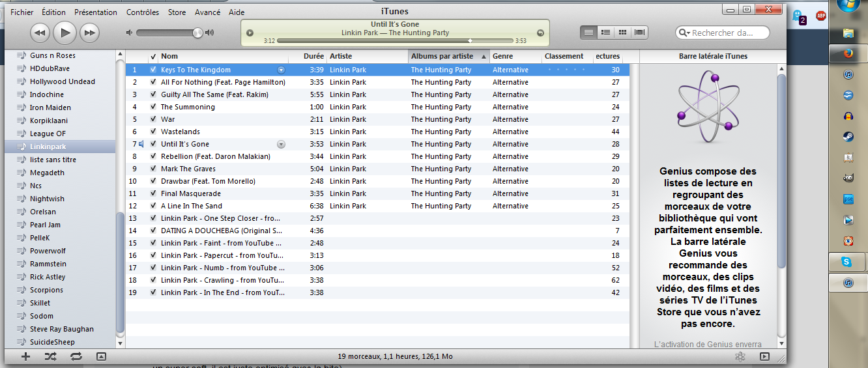Toggle the header check-all column
The image size is (868, 368).
153,57
